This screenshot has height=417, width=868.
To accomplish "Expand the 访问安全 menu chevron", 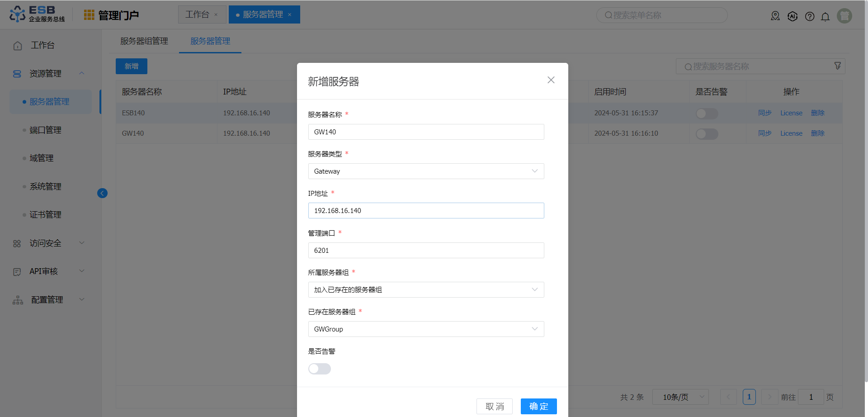I will pos(82,243).
